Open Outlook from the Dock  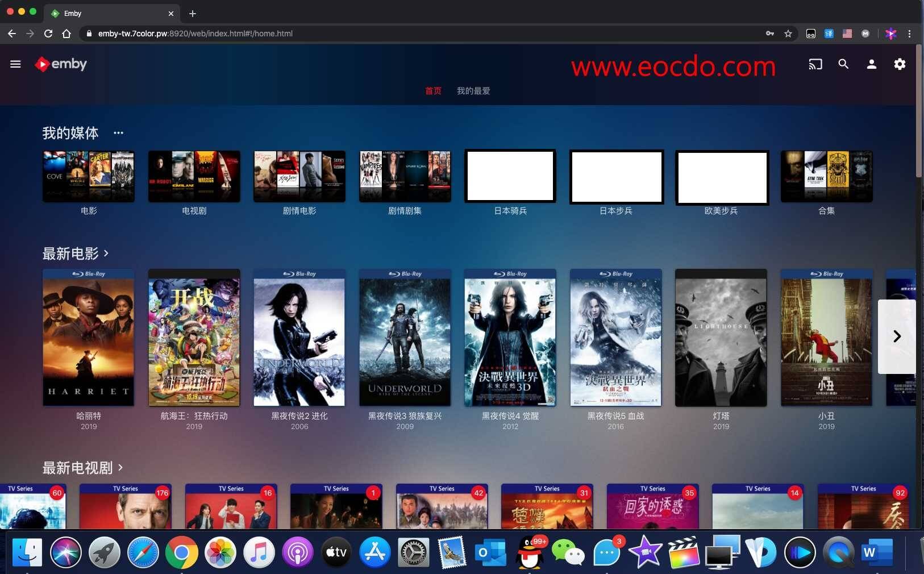pyautogui.click(x=490, y=552)
